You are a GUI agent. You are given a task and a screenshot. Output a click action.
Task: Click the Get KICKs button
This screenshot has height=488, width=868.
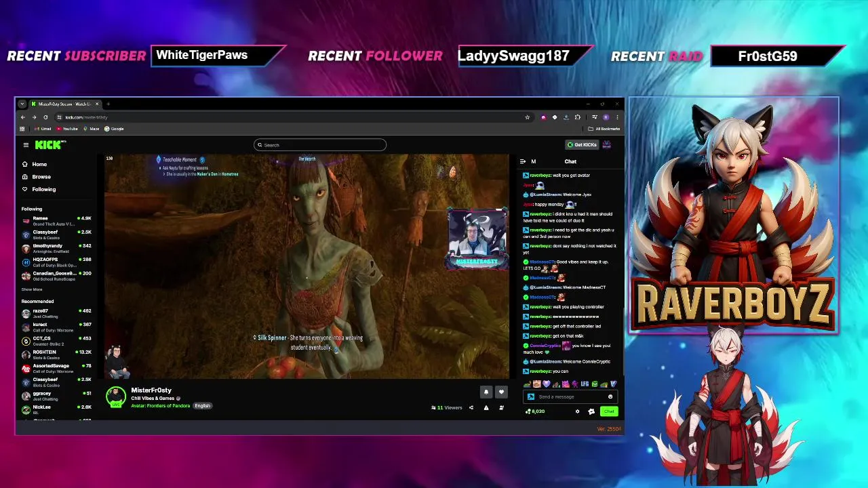[x=583, y=144]
